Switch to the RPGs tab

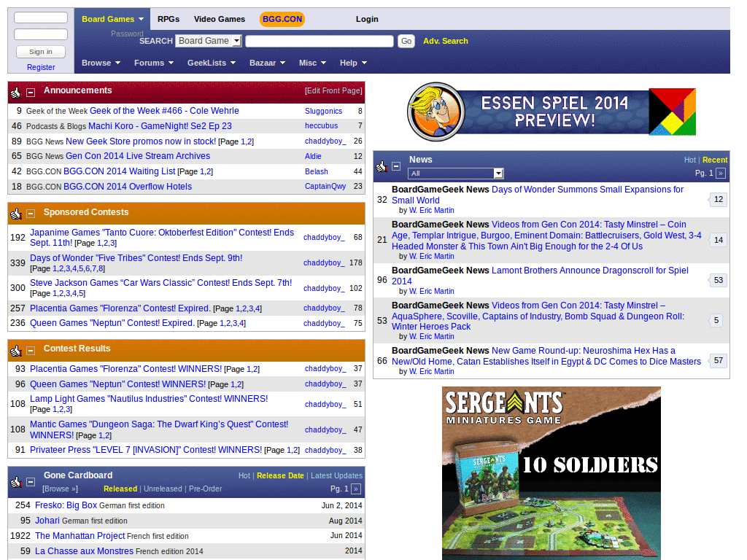tap(169, 19)
